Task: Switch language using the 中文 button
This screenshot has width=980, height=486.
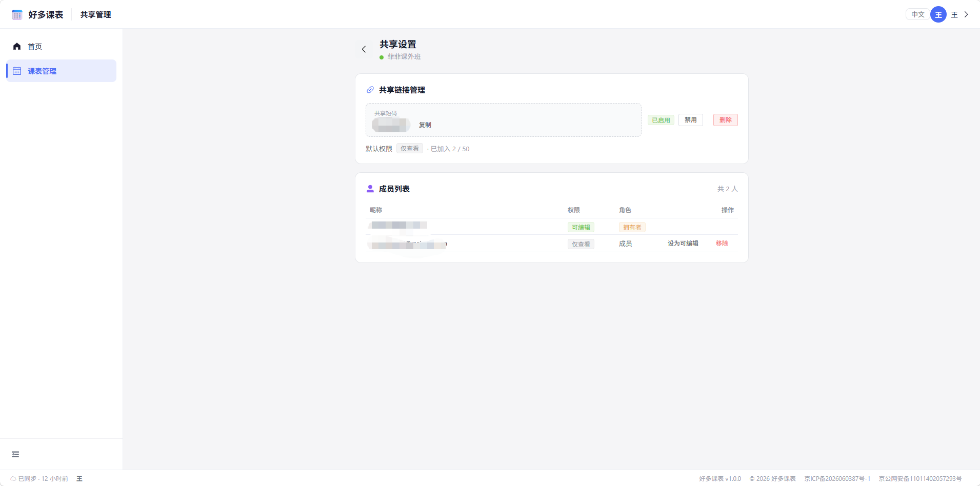Action: (918, 14)
